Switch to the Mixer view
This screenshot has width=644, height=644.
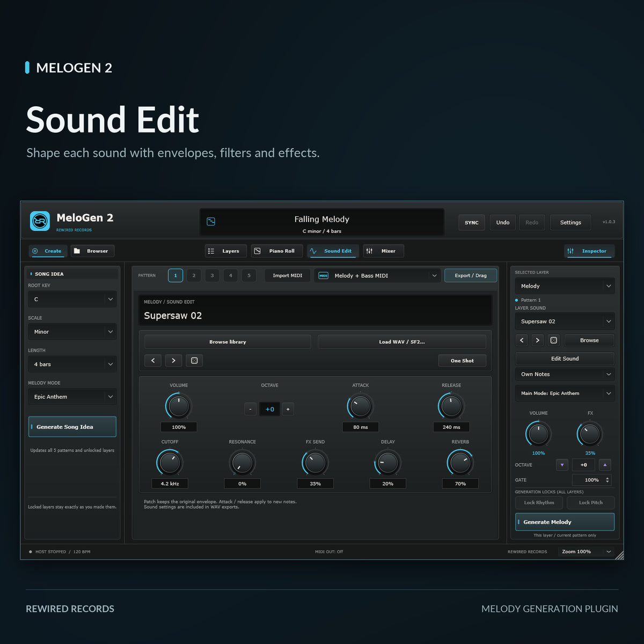[x=383, y=251]
